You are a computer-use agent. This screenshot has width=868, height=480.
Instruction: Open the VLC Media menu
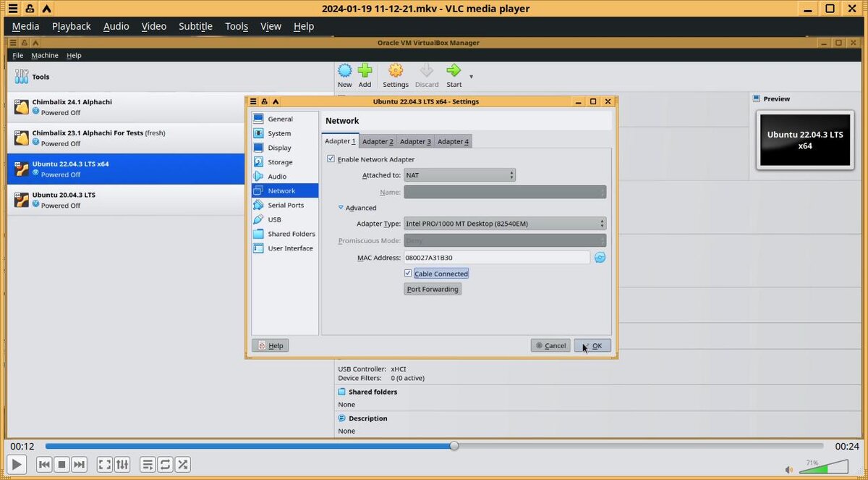pos(25,26)
